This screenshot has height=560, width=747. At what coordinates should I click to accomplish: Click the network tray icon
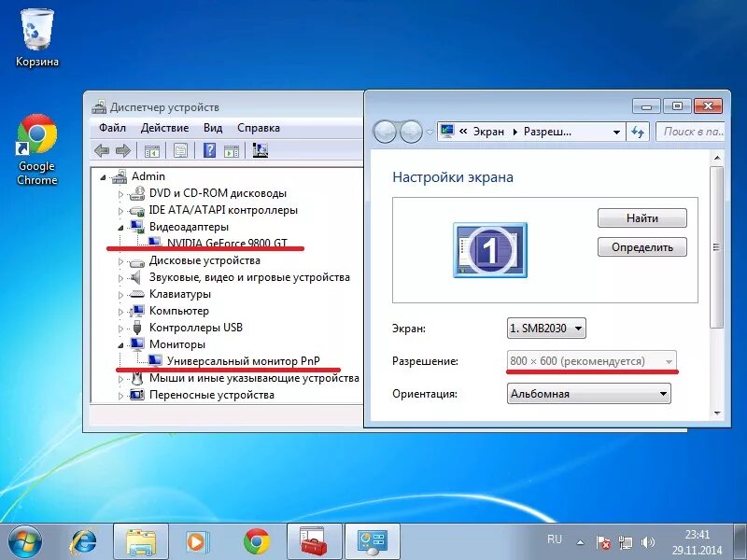coord(626,542)
